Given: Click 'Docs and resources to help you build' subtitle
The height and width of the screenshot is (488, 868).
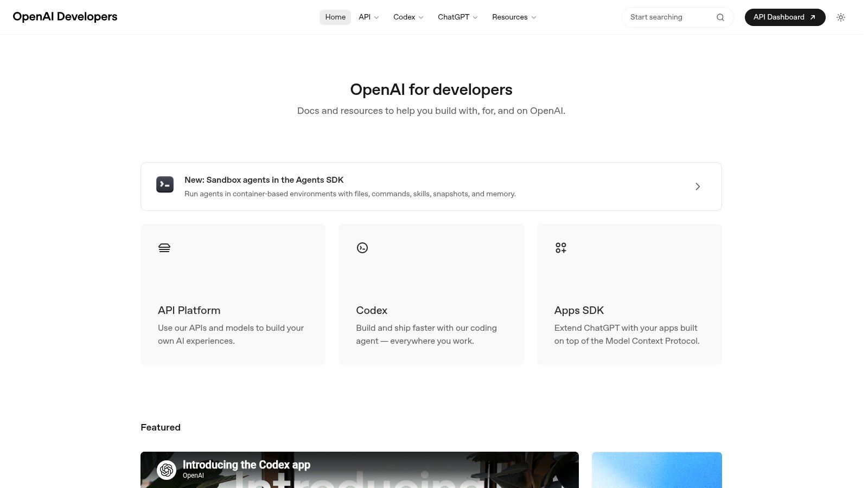Looking at the screenshot, I should tap(431, 111).
